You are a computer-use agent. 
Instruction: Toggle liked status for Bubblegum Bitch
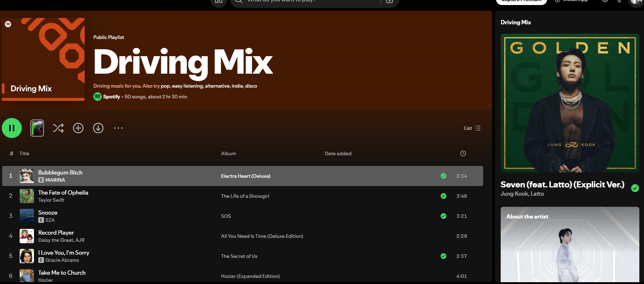click(x=444, y=176)
